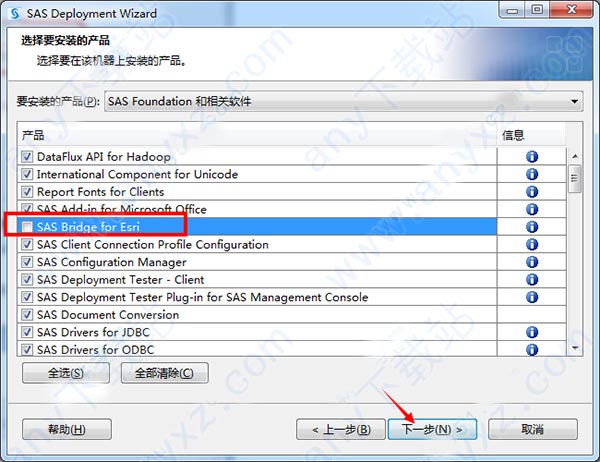Click the product list scroll down arrow

pyautogui.click(x=575, y=348)
